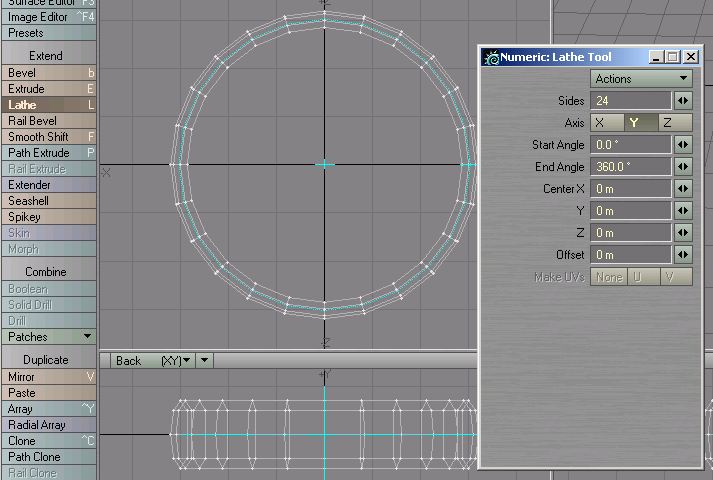The image size is (713, 480).
Task: Select the X axis toggle
Action: tap(601, 123)
